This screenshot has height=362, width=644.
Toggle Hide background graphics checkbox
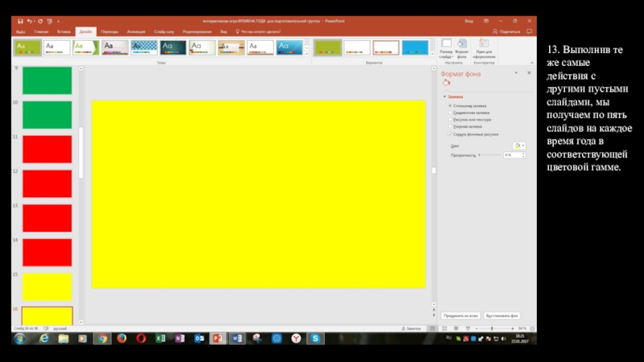click(449, 134)
